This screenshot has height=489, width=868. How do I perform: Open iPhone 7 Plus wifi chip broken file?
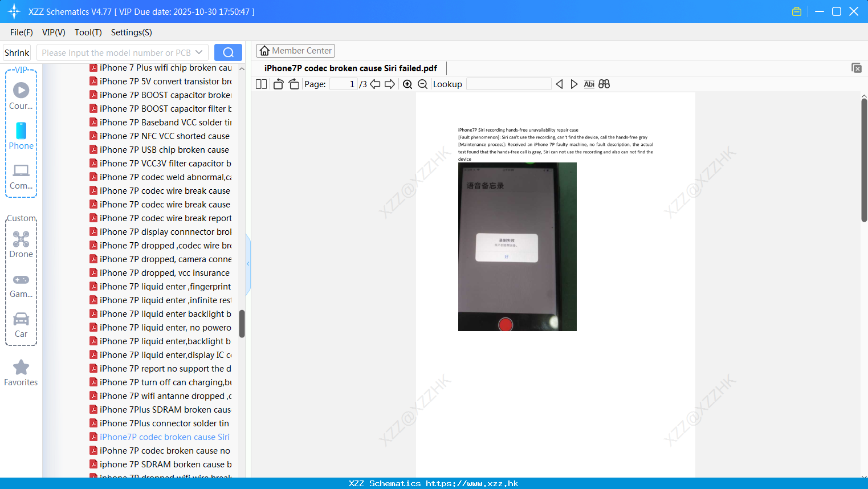[161, 68]
